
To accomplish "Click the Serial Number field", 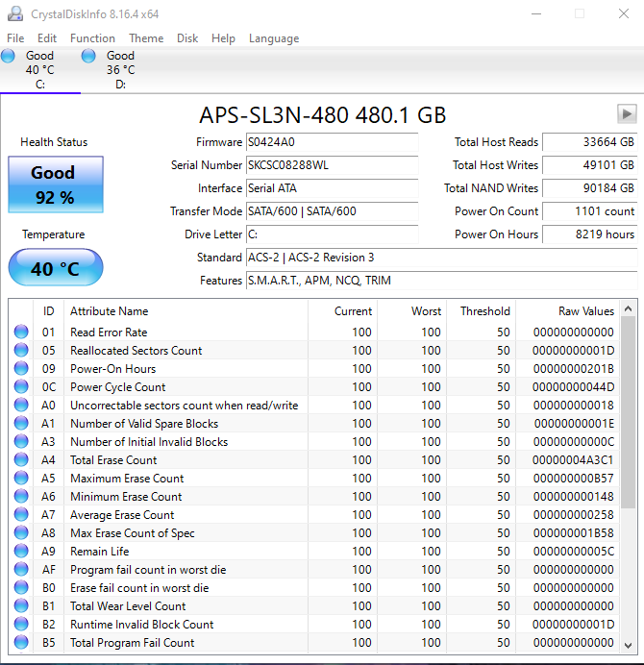I will (x=332, y=165).
